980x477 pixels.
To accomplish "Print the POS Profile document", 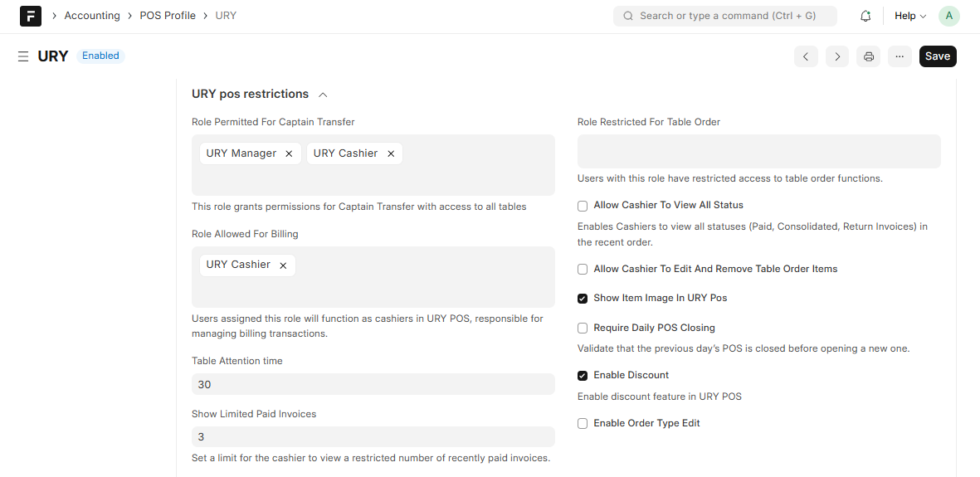I will coord(869,56).
